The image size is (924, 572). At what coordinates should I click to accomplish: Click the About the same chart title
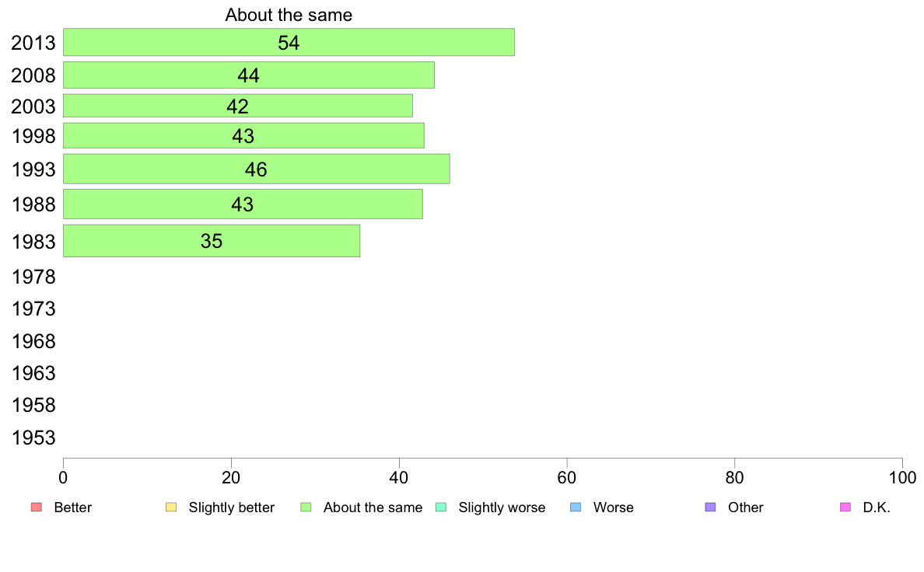(x=289, y=15)
